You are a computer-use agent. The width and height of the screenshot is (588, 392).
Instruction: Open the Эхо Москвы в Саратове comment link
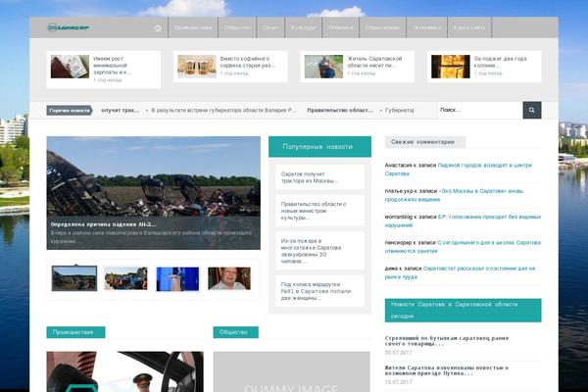[x=454, y=195]
